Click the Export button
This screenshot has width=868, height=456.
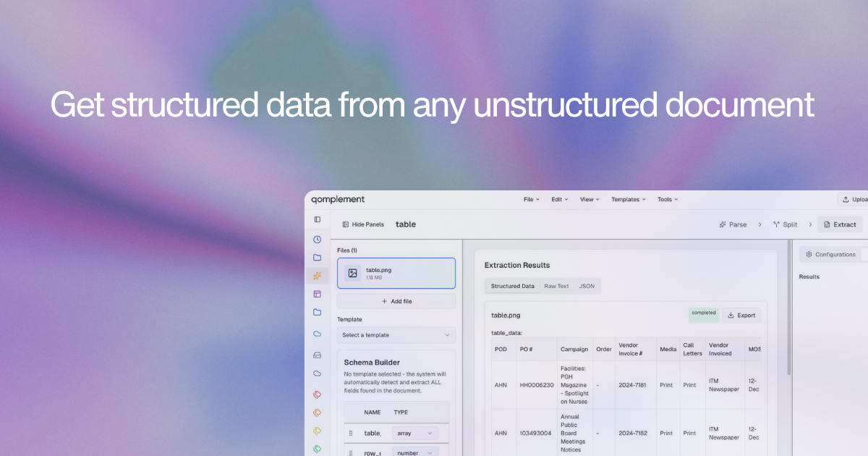point(741,315)
